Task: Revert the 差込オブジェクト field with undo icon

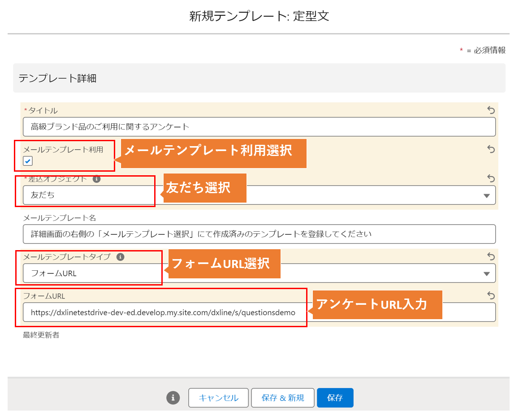Action: pos(491,178)
